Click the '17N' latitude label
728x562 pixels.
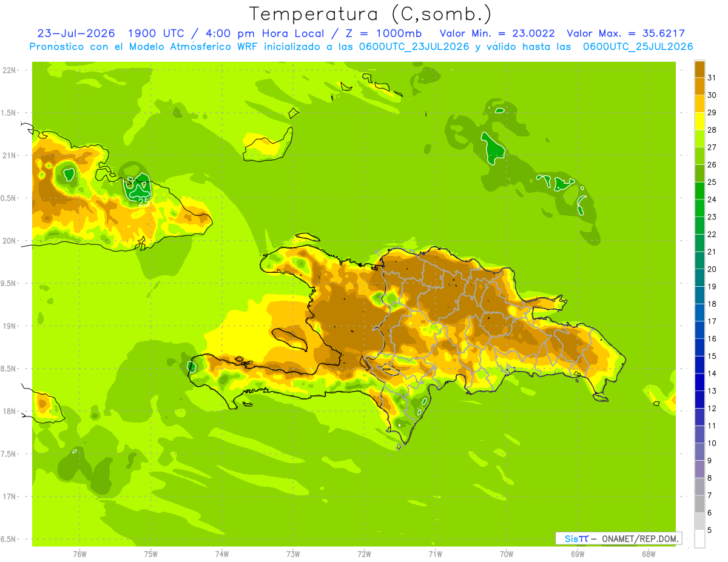8,497
